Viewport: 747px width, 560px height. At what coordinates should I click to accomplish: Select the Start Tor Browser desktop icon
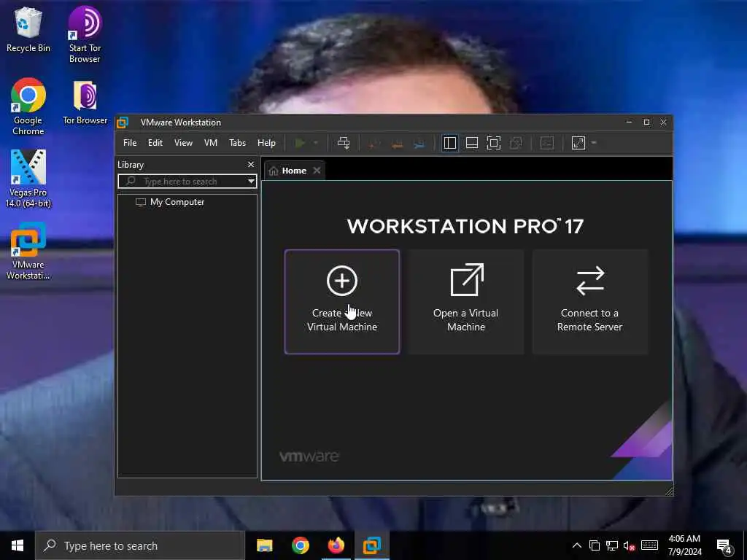point(85,35)
